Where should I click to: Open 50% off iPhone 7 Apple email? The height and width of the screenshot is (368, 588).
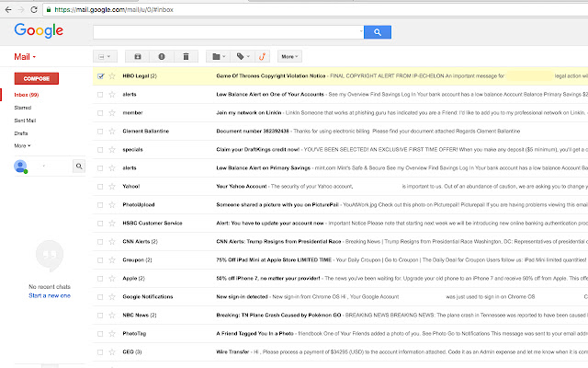268,278
